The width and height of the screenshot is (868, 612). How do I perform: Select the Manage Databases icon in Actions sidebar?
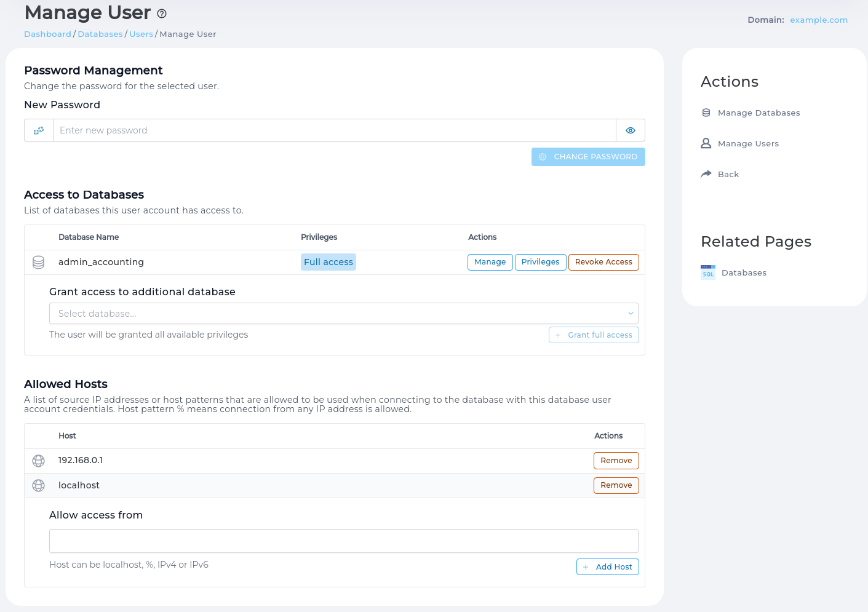click(x=705, y=113)
